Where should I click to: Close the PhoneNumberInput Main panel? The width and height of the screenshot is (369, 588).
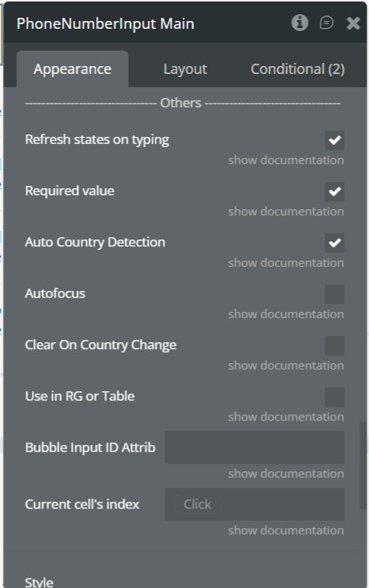click(353, 23)
